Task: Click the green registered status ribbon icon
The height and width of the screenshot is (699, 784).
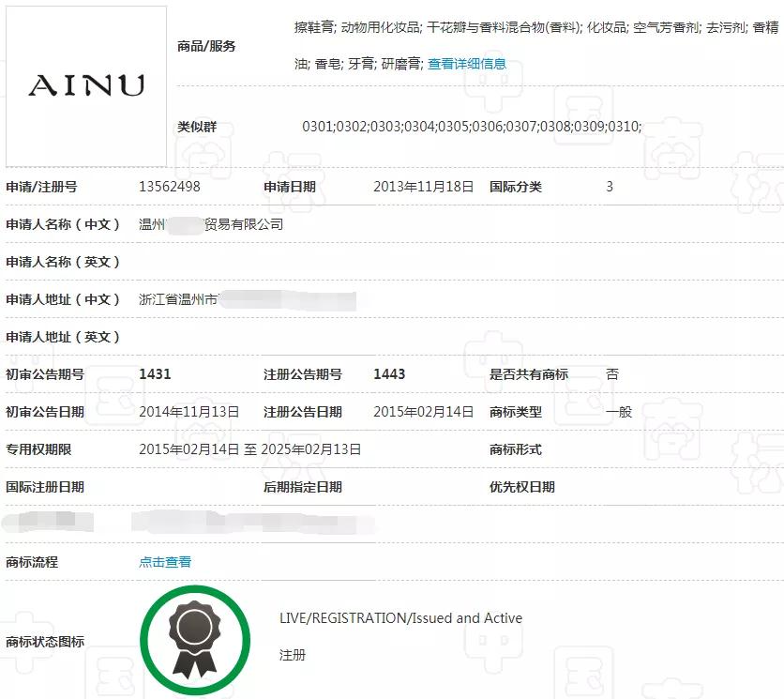Action: tap(195, 640)
